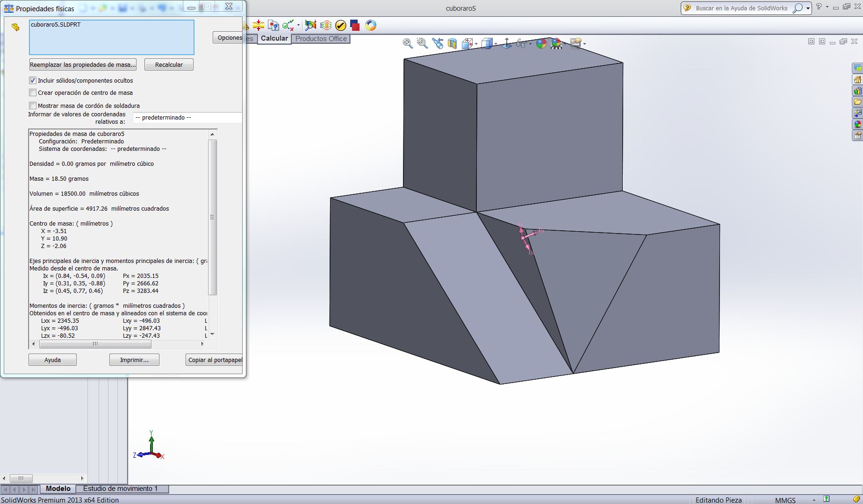Click the Hide/Show Items glasses icon
This screenshot has width=863, height=504.
coord(522,43)
